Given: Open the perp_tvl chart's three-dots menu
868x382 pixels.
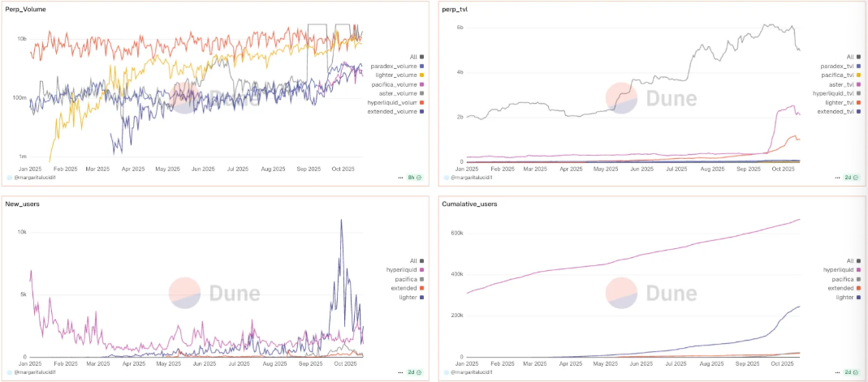Looking at the screenshot, I should (x=835, y=176).
